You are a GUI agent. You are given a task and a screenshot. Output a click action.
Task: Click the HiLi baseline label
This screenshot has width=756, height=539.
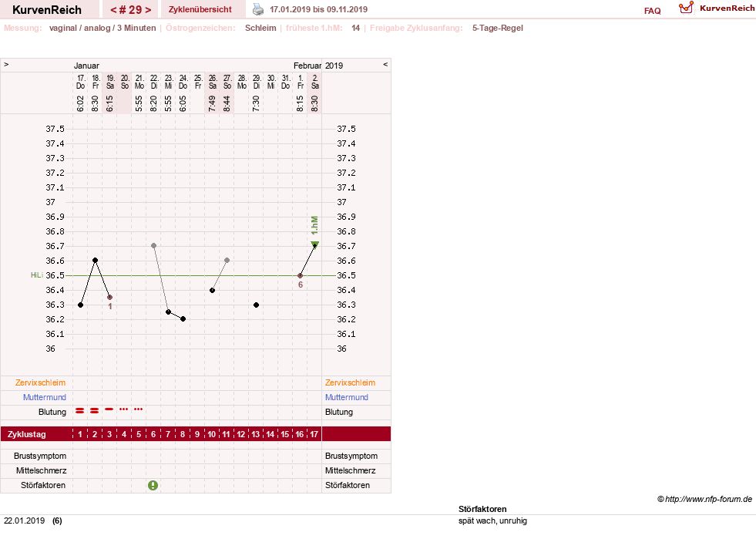point(37,275)
